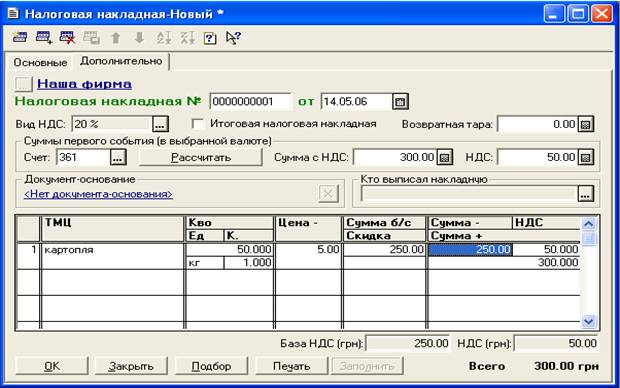Click the add row toolbar icon

pyautogui.click(x=43, y=38)
